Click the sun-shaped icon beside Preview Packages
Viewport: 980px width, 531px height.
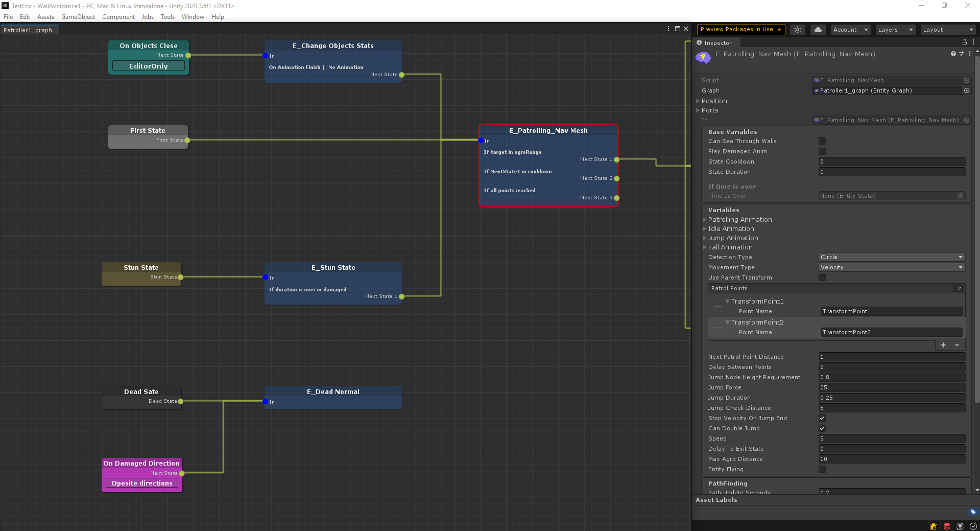pyautogui.click(x=797, y=30)
